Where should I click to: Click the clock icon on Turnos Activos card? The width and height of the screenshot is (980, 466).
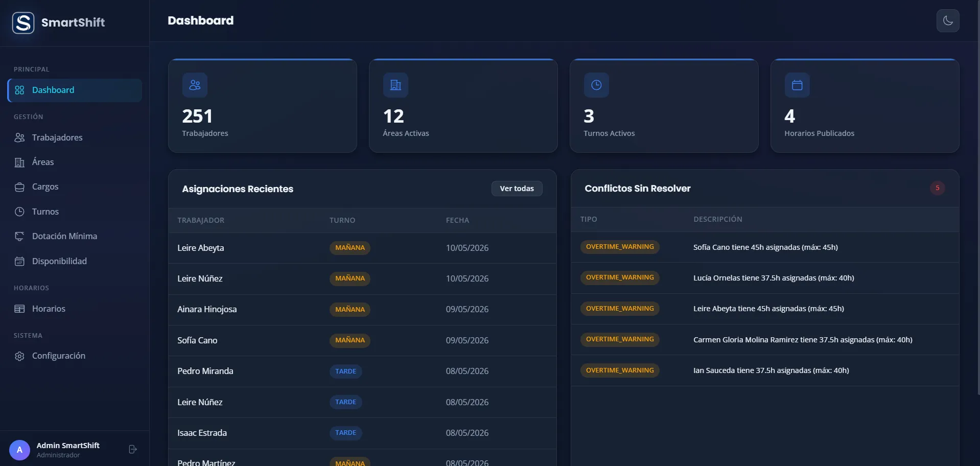point(596,85)
